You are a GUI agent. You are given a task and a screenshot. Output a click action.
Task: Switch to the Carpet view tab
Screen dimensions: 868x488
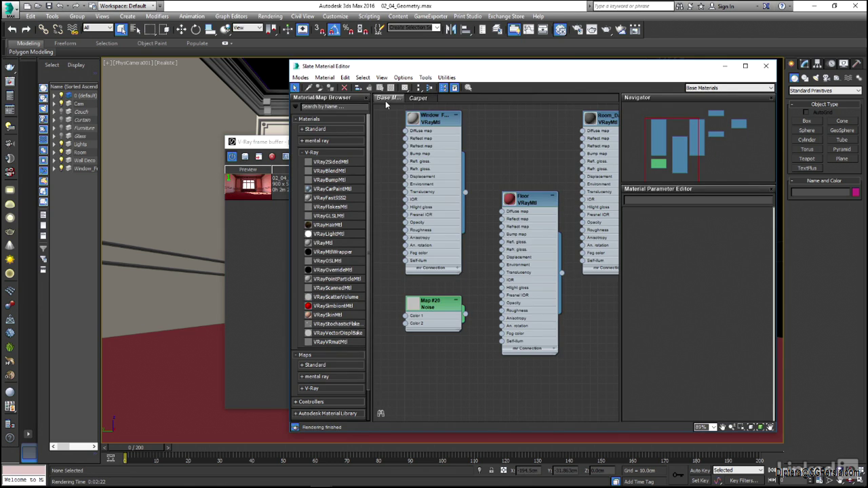418,98
